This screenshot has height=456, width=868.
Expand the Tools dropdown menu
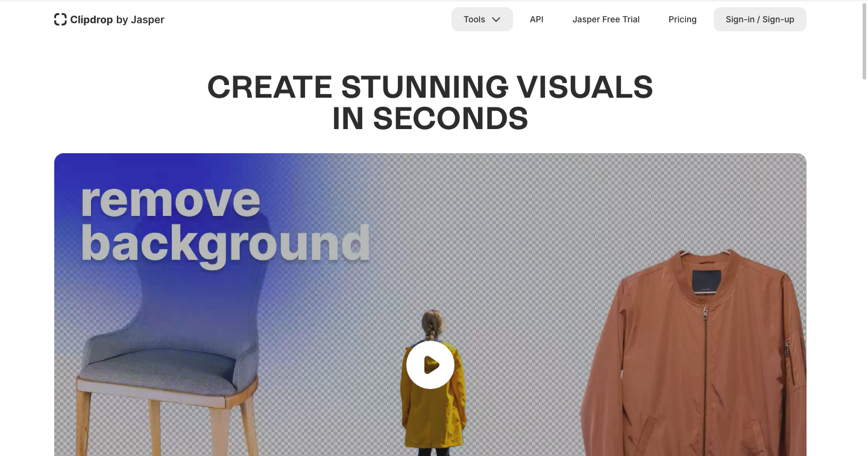tap(482, 19)
